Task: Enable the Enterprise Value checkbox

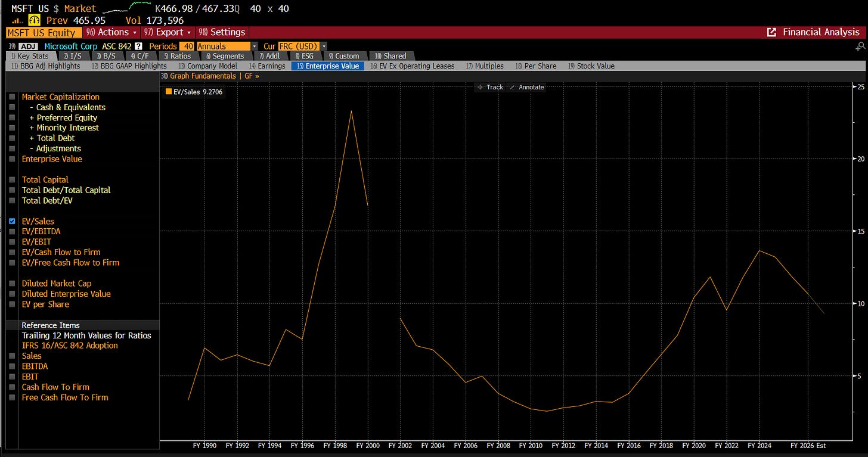Action: 12,159
